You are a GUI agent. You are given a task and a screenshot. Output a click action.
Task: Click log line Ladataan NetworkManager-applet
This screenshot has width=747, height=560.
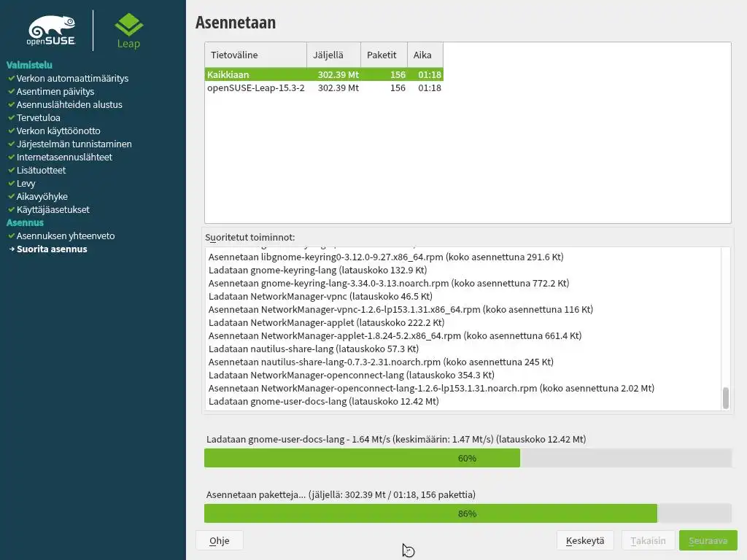pos(326,322)
